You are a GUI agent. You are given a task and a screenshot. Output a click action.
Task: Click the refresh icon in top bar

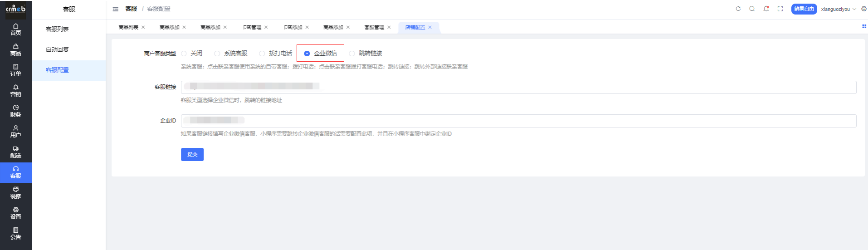738,9
